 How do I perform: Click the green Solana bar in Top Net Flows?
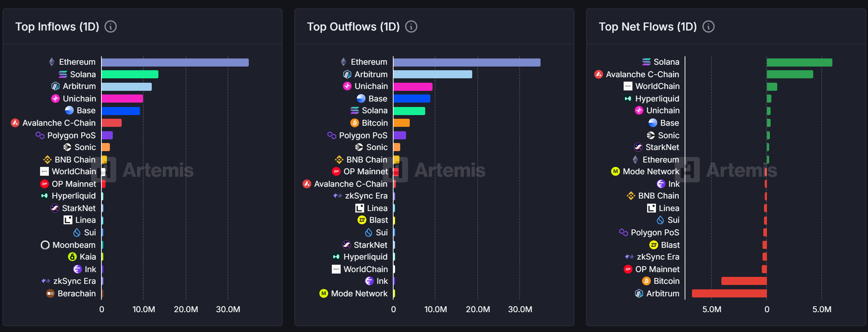click(x=799, y=63)
